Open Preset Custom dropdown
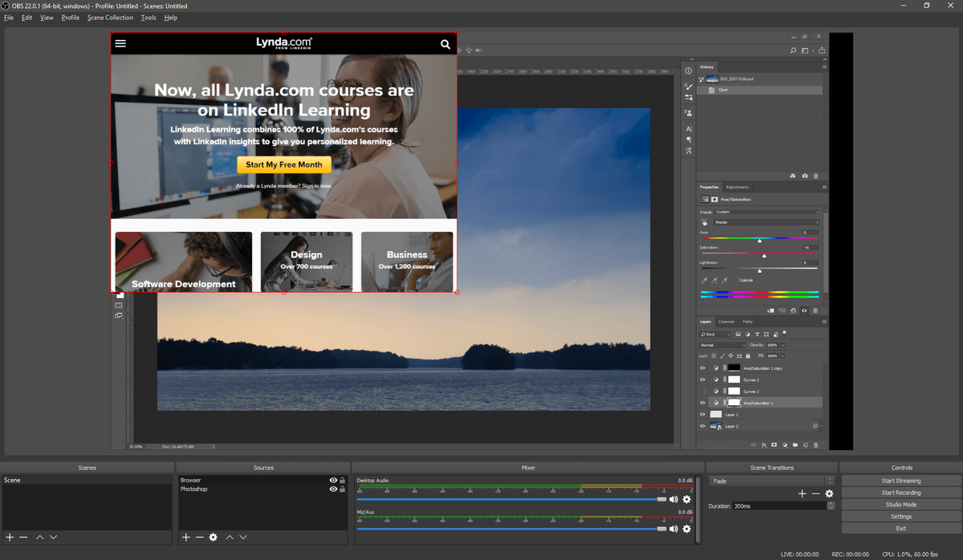 (x=767, y=212)
